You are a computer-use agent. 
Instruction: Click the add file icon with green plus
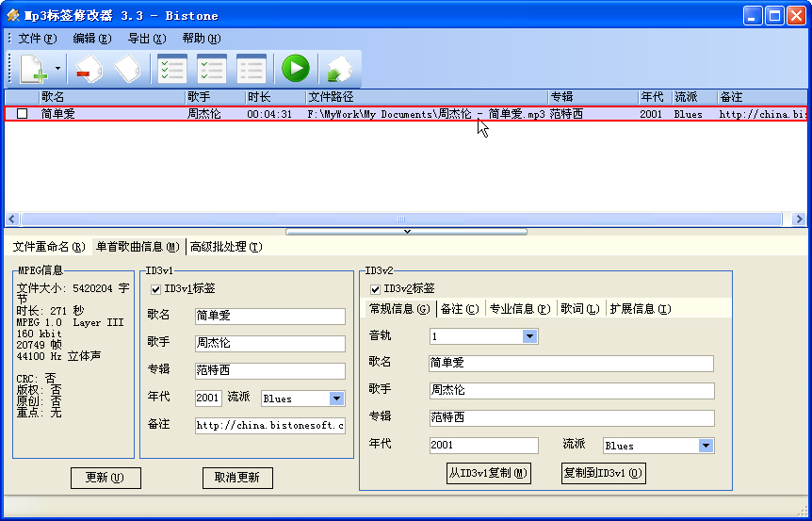pyautogui.click(x=33, y=70)
